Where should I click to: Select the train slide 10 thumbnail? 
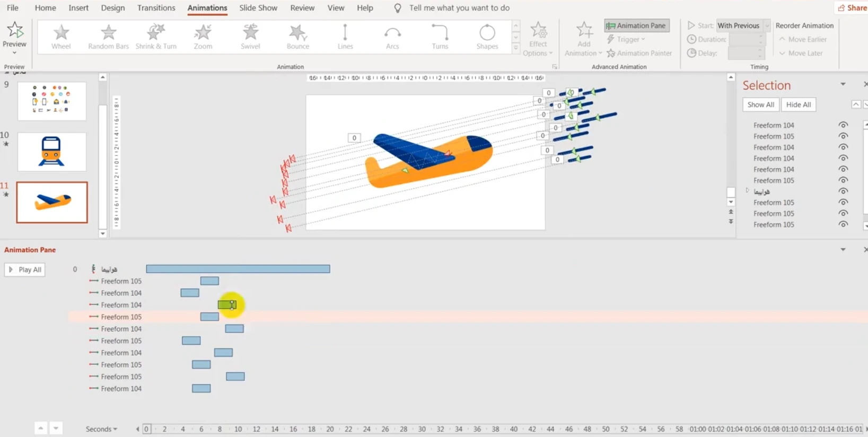[51, 152]
